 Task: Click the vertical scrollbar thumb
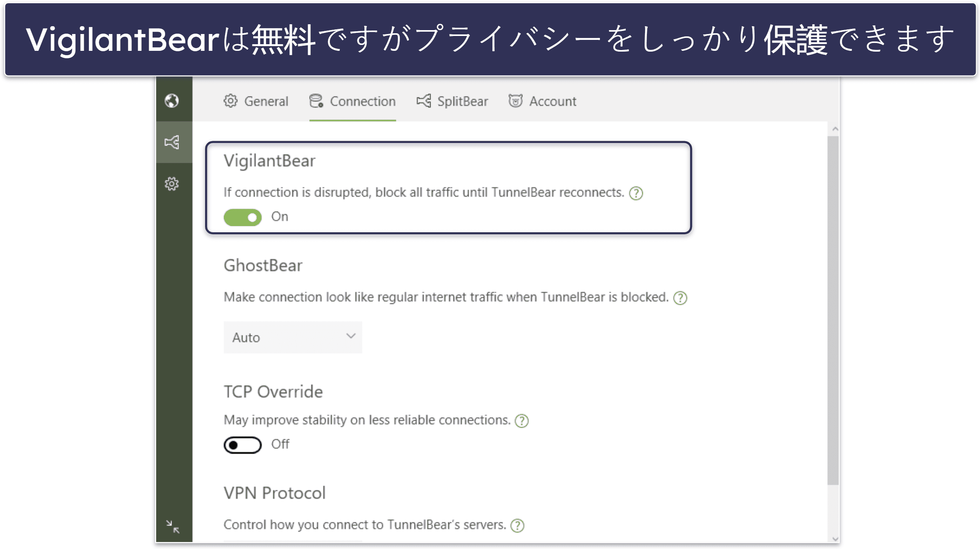833,310
